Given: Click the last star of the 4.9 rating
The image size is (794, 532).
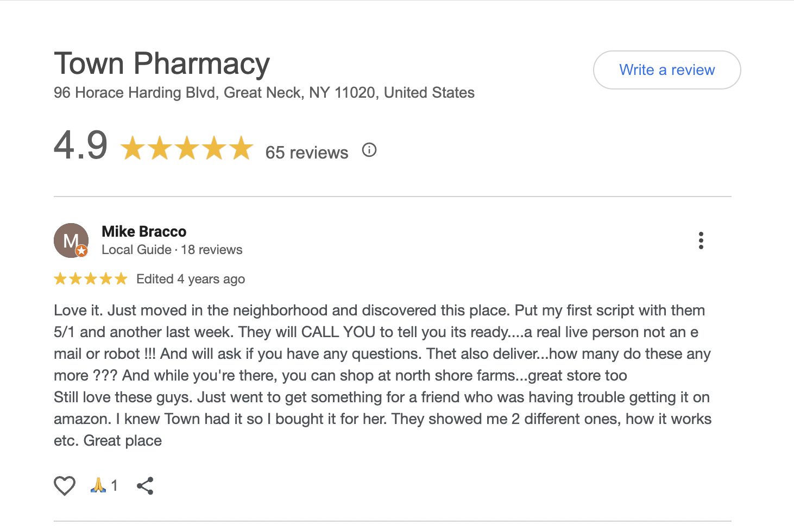Looking at the screenshot, I should click(x=241, y=148).
